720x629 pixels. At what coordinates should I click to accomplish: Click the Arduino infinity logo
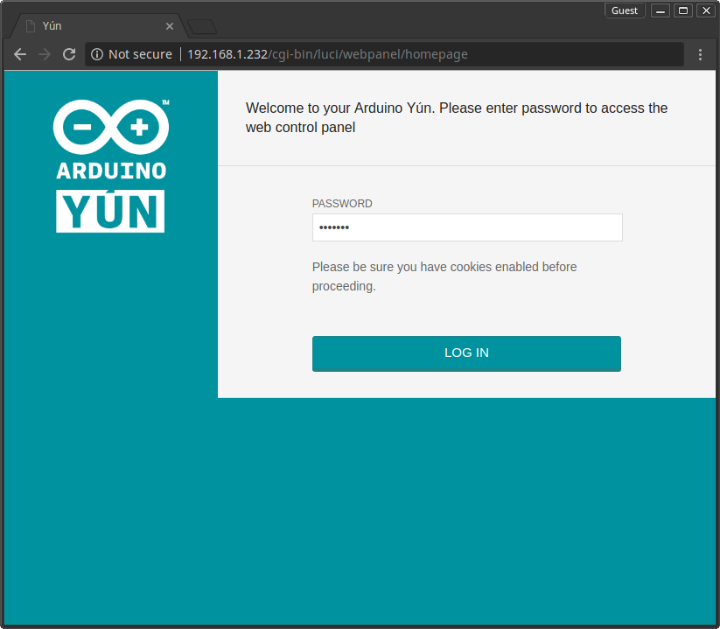tap(111, 127)
